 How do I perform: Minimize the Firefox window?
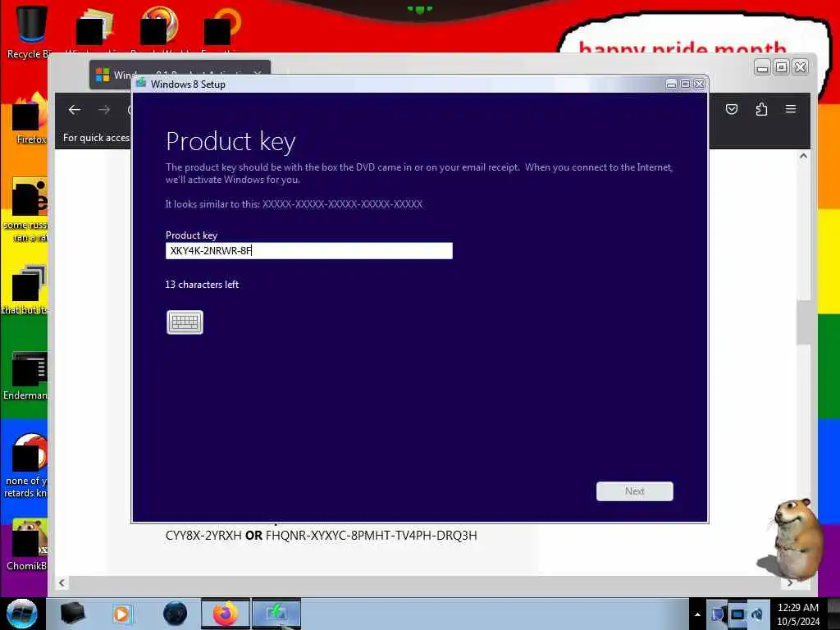click(762, 67)
